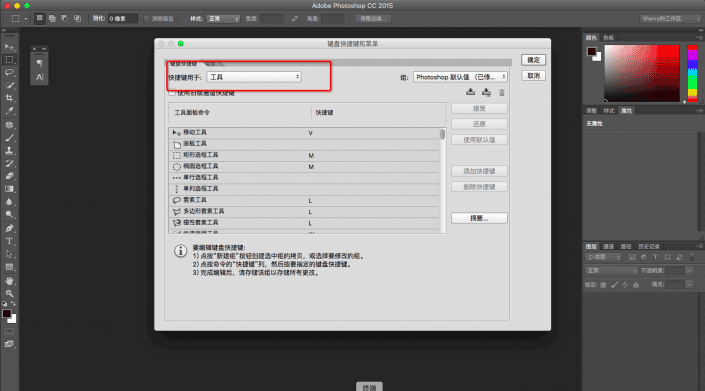Open the 不透明度 opacity dropdown arrow
This screenshot has width=705, height=391.
pos(689,271)
